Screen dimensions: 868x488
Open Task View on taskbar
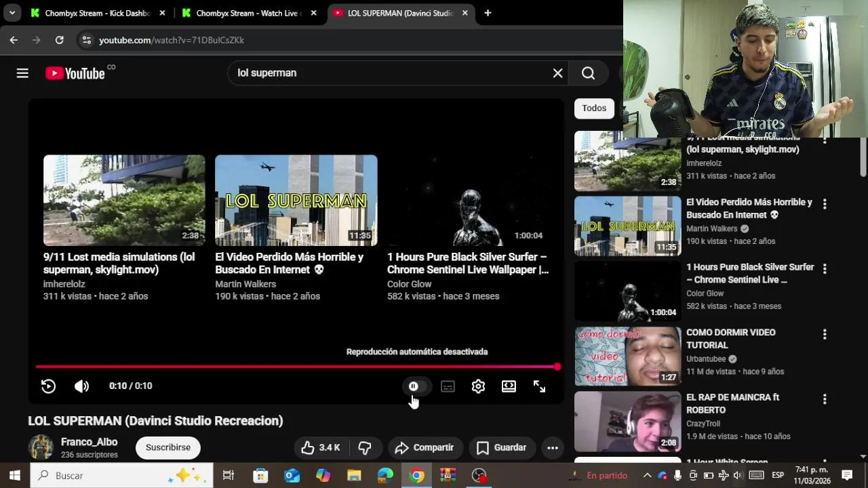(229, 476)
